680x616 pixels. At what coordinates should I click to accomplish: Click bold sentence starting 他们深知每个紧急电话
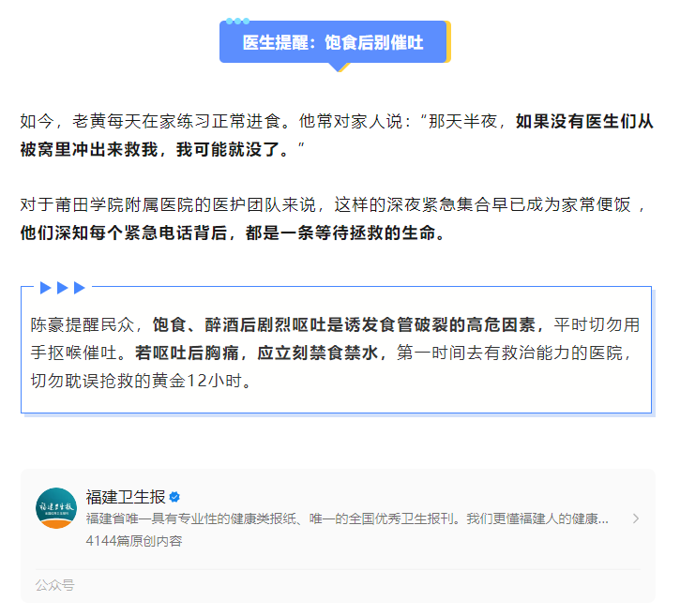(x=232, y=233)
